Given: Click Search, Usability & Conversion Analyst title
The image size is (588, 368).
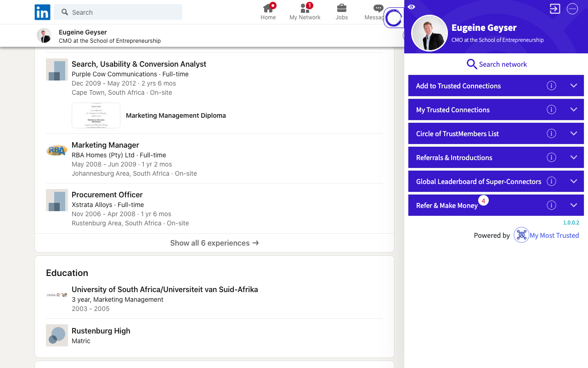Looking at the screenshot, I should [x=139, y=64].
